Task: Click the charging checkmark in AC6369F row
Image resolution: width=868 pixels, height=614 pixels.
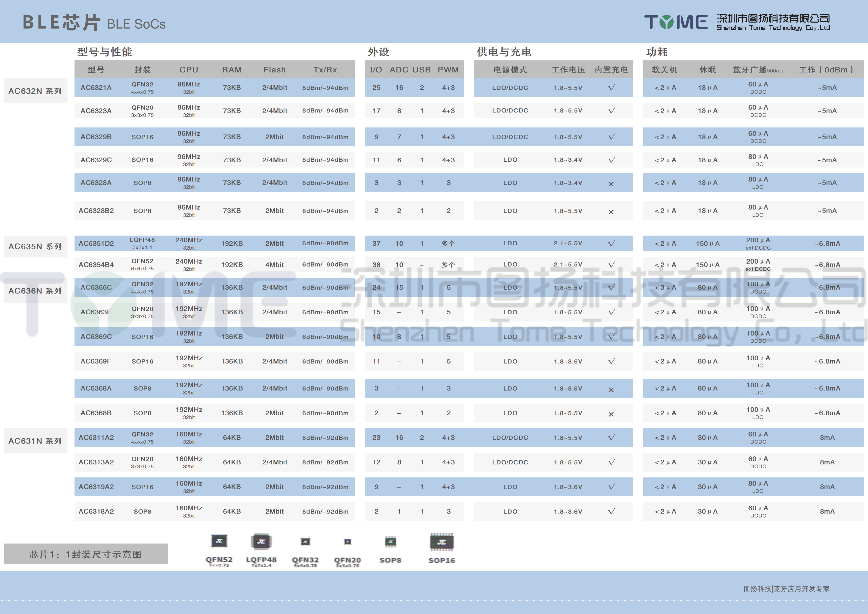Action: [611, 361]
